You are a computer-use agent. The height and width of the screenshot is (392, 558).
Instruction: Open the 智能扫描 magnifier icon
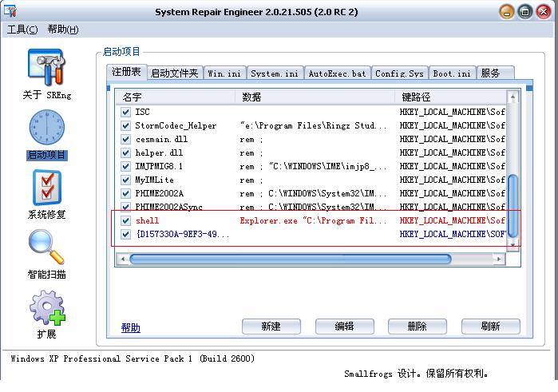[x=46, y=247]
